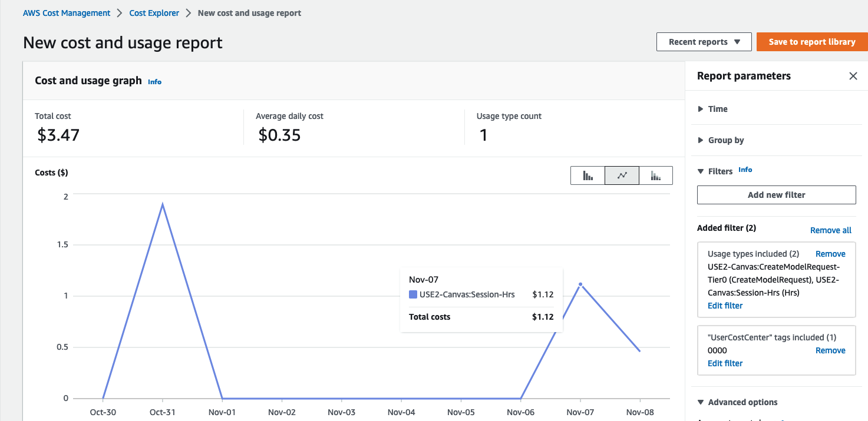868x421 pixels.
Task: Remove the Usage types filter
Action: pos(830,254)
